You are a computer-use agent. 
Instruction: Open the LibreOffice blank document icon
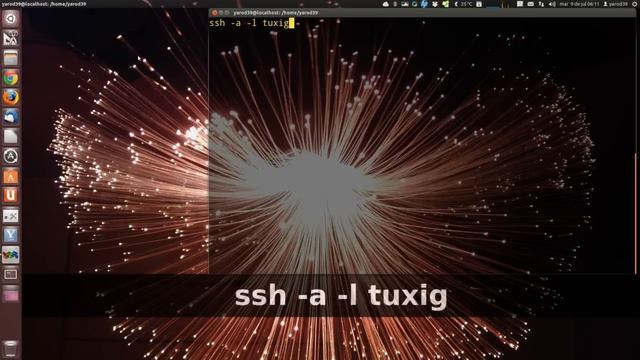click(x=11, y=136)
